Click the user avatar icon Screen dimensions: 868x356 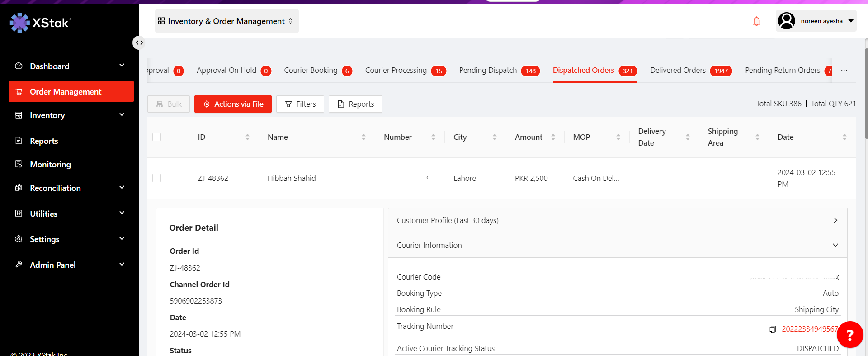[787, 21]
